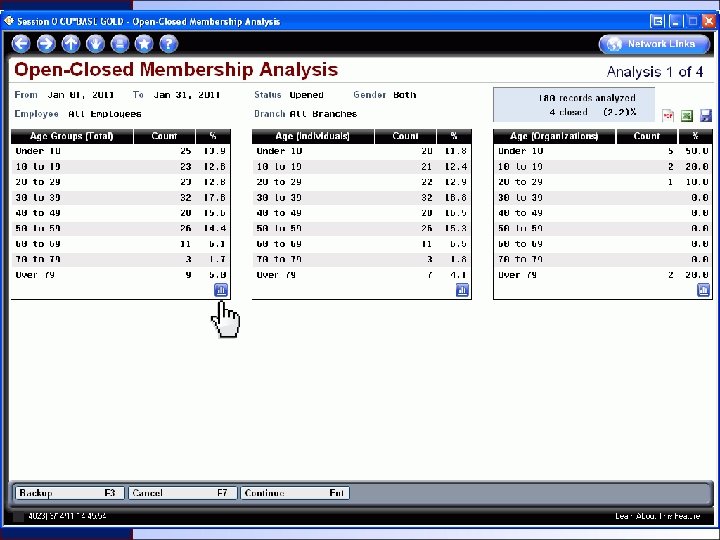
Task: Click Count header in Age (Individuals) table
Action: [405, 136]
